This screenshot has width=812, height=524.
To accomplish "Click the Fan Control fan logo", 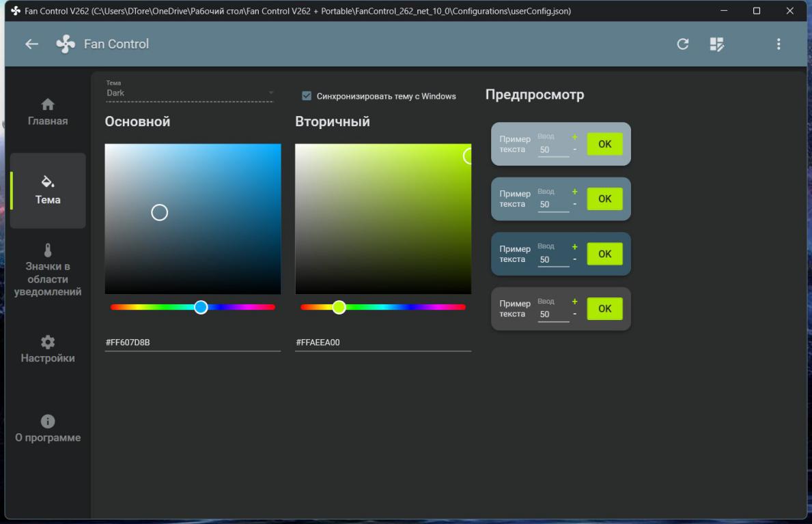I will (x=66, y=44).
